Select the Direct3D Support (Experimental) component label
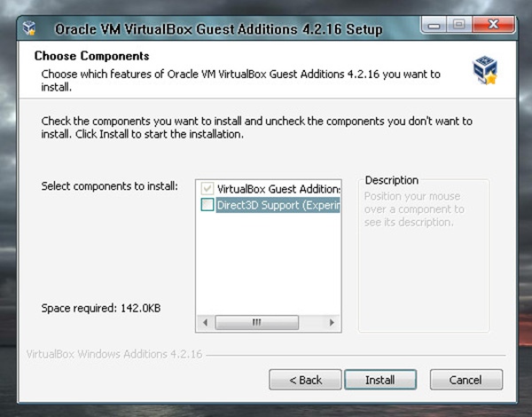This screenshot has height=417, width=532. (x=278, y=206)
